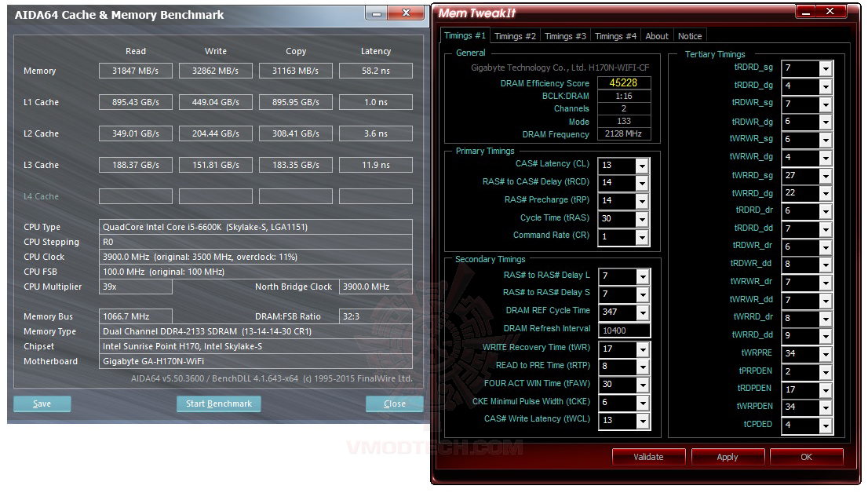Click DRAM Frequency value 2128 MHz
Image resolution: width=868 pixels, height=493 pixels.
pyautogui.click(x=623, y=133)
